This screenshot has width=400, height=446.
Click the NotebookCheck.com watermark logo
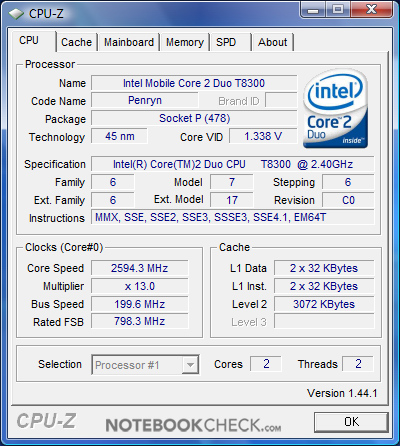tap(193, 425)
